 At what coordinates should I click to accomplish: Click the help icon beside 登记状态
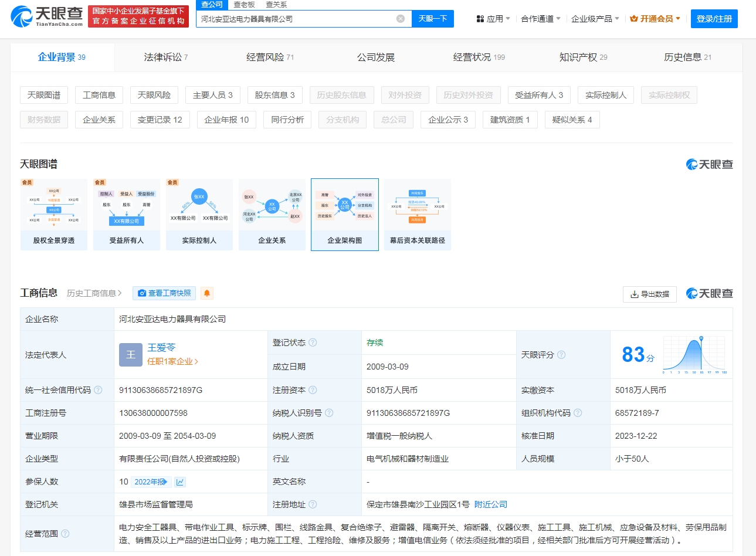pyautogui.click(x=313, y=343)
